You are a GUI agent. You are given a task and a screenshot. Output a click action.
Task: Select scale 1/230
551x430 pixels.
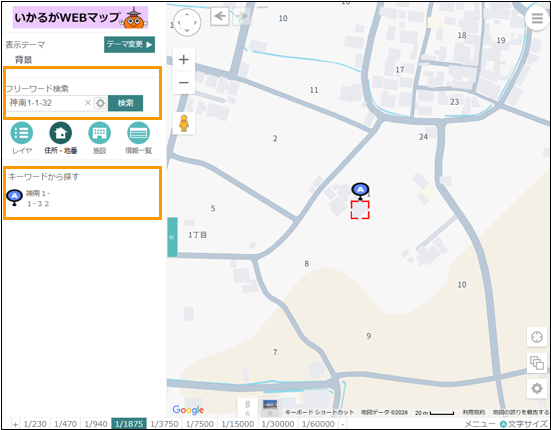pyautogui.click(x=35, y=424)
